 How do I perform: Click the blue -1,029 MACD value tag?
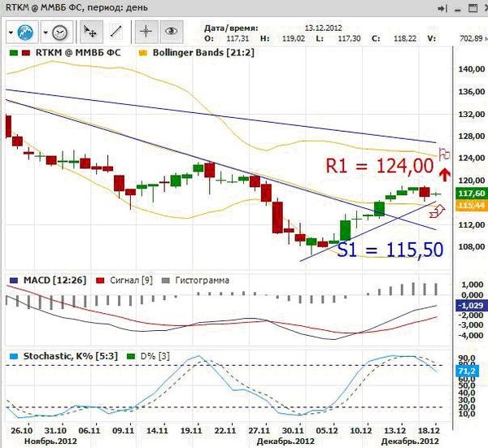coord(472,306)
